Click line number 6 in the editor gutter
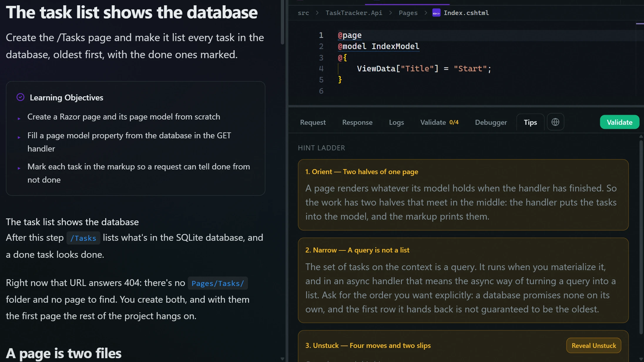The height and width of the screenshot is (362, 644). (321, 91)
